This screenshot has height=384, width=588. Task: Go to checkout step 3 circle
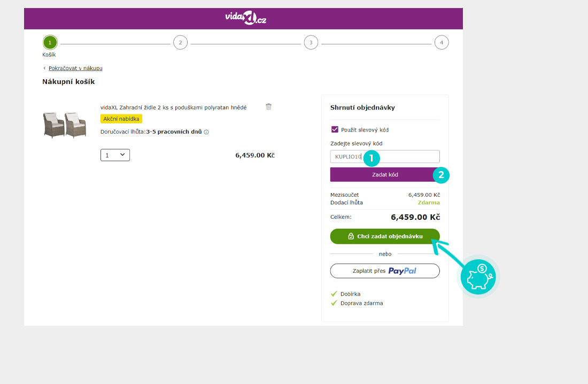311,42
